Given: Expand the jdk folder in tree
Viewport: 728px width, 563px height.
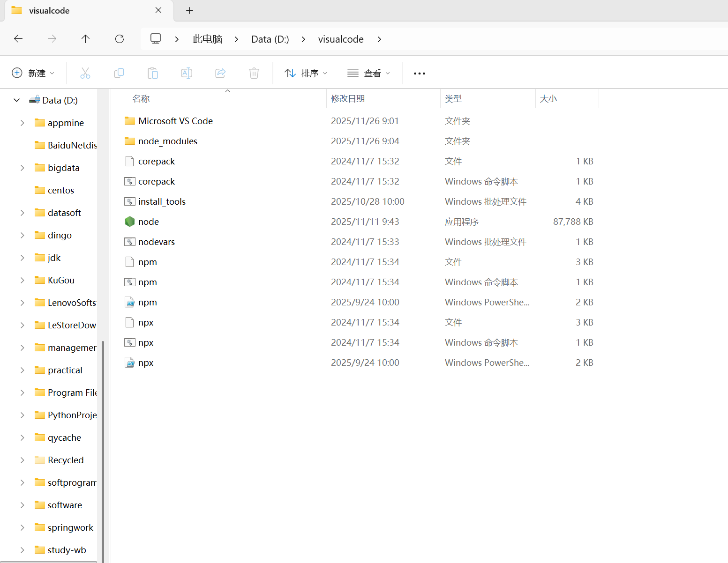Looking at the screenshot, I should pyautogui.click(x=22, y=258).
